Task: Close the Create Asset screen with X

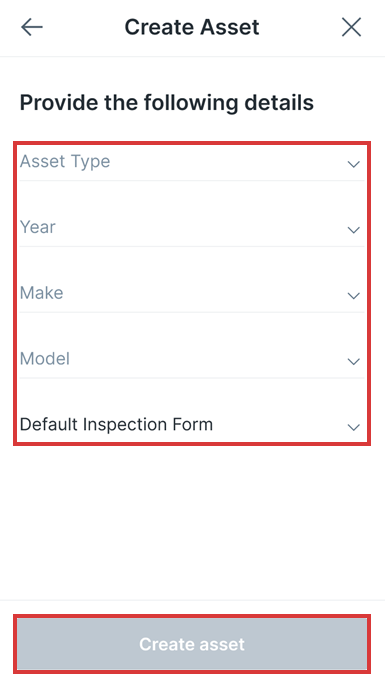Action: [351, 27]
